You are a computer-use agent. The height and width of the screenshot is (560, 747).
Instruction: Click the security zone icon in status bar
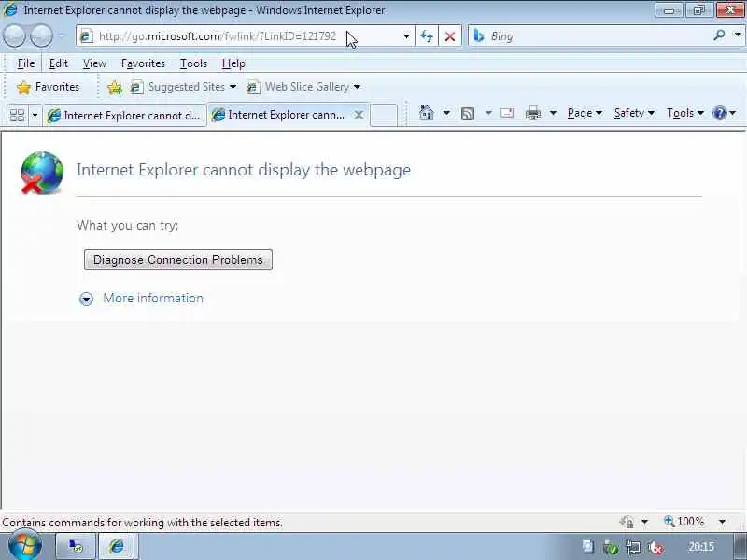pyautogui.click(x=627, y=522)
